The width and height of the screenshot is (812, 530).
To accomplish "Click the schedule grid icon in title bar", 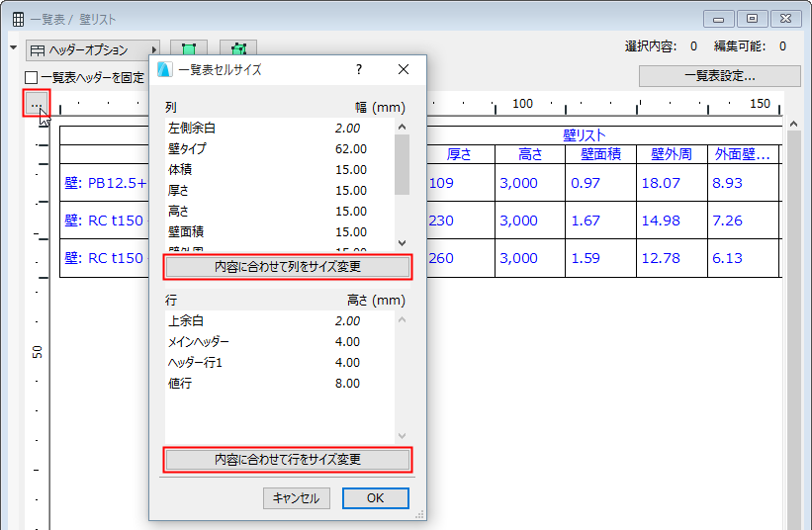I will (18, 20).
